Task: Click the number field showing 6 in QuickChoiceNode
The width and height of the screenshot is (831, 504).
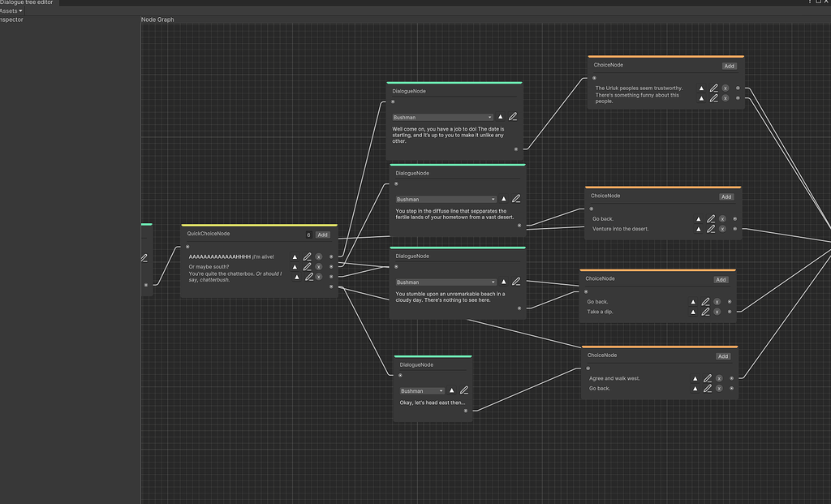Action: click(308, 235)
